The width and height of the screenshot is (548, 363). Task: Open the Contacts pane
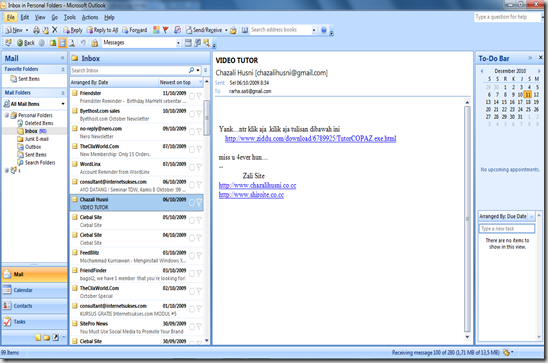35,306
